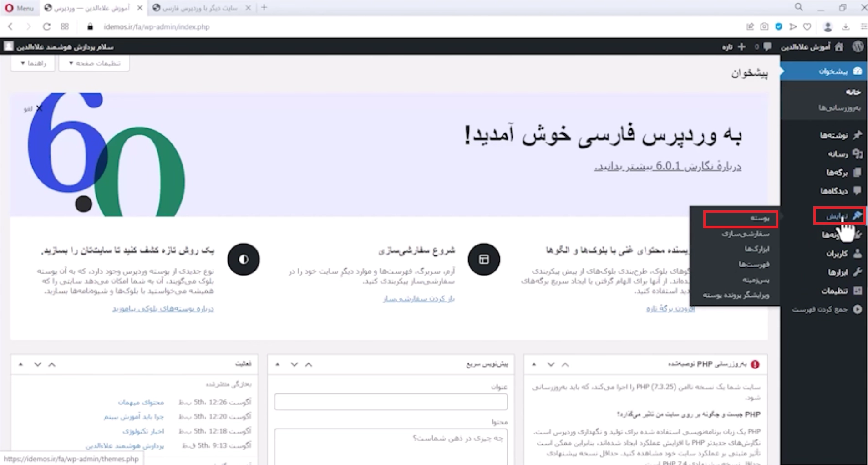Switch to tab سایت دیگر با وردپرس فارسی
This screenshot has width=868, height=465.
[200, 8]
